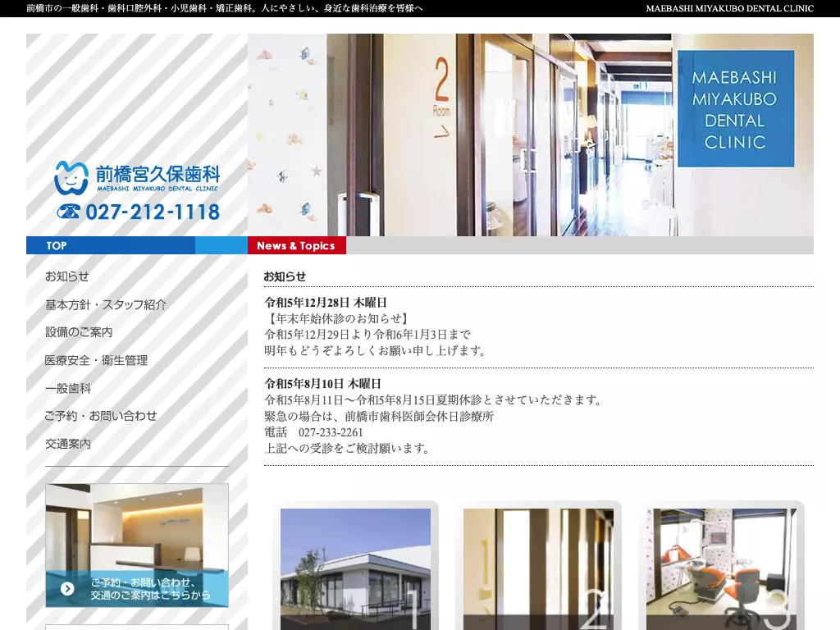
Task: Click the お知らせ section heading
Action: click(285, 276)
